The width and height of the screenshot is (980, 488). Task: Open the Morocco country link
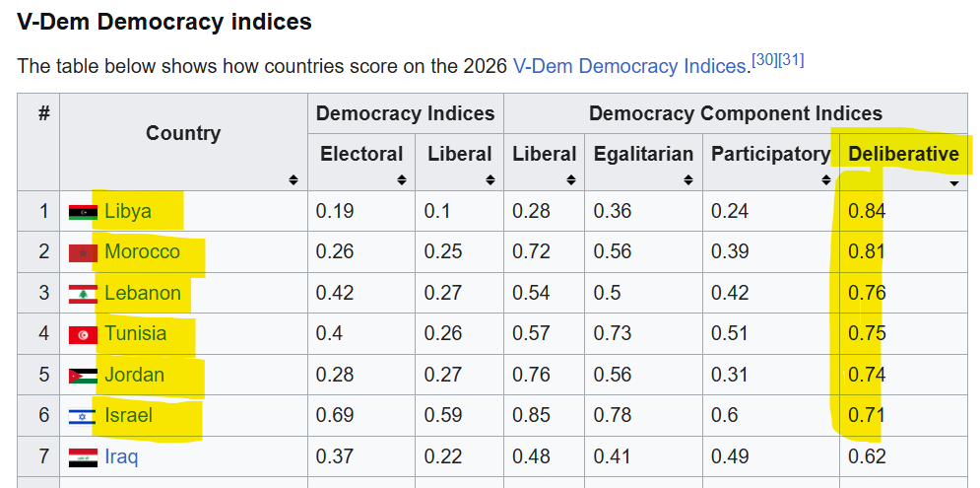click(143, 252)
